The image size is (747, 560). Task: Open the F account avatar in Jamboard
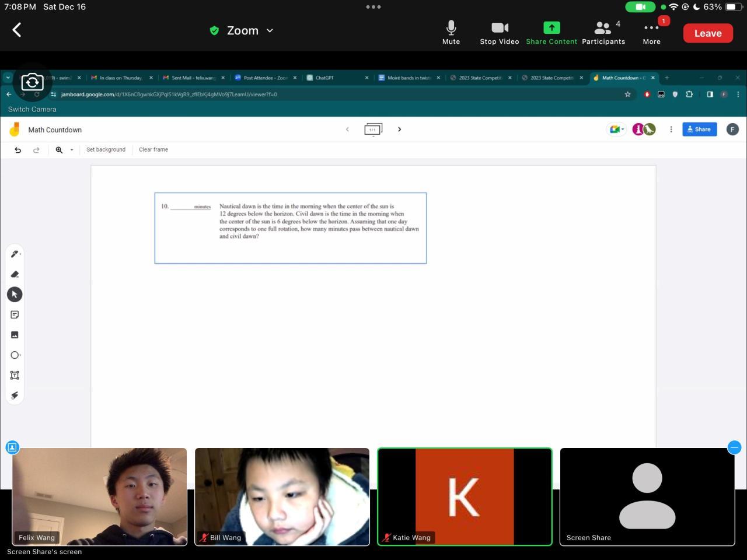pyautogui.click(x=732, y=129)
